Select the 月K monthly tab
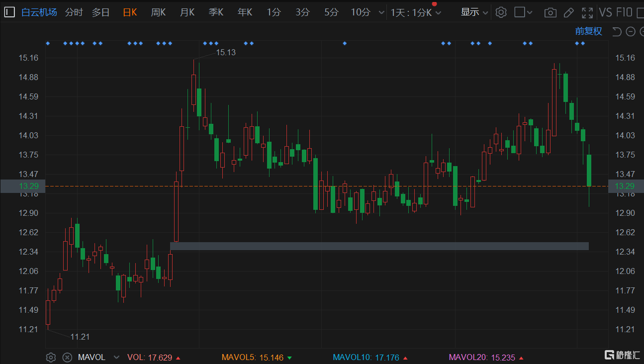This screenshot has height=364, width=644. pyautogui.click(x=187, y=12)
